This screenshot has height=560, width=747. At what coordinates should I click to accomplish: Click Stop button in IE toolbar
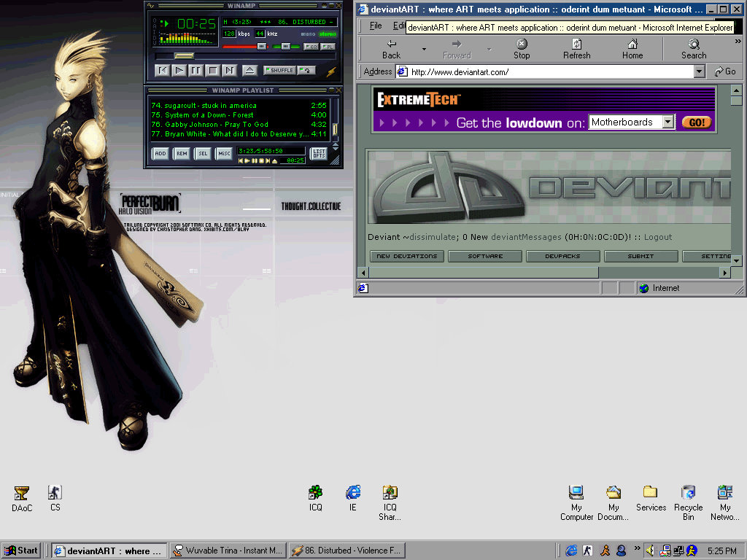[x=522, y=49]
